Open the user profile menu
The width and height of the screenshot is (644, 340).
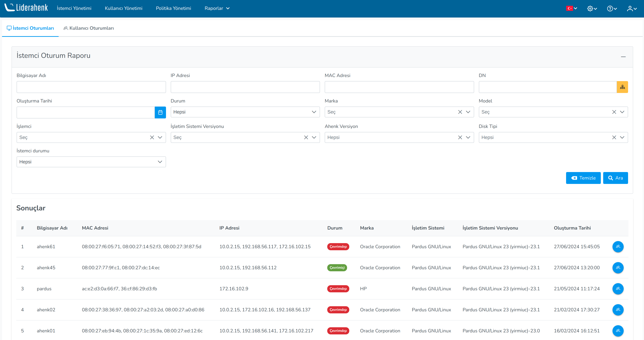tap(631, 8)
